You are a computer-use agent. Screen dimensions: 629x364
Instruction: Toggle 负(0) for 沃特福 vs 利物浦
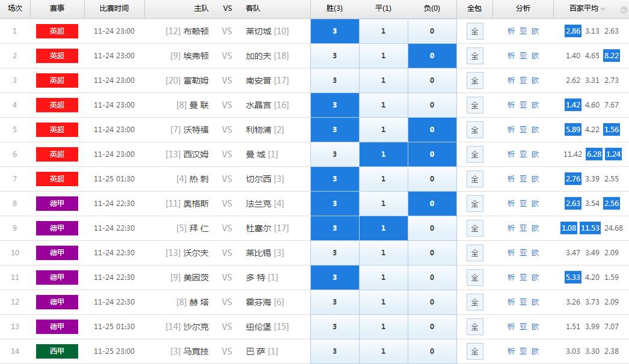pyautogui.click(x=432, y=130)
